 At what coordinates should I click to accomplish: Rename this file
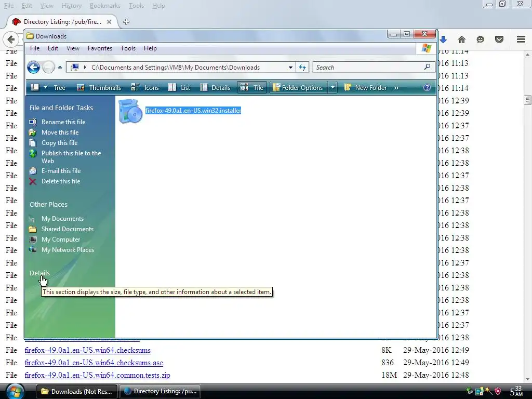(x=63, y=122)
